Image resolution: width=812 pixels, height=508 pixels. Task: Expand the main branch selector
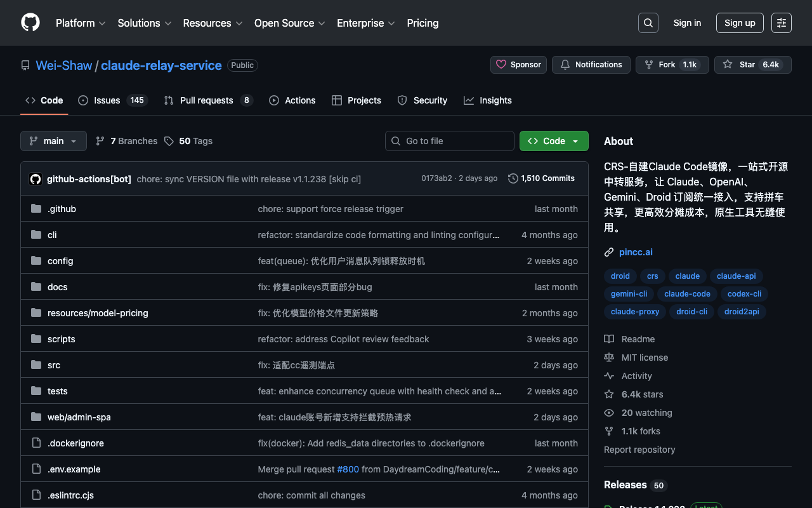53,141
